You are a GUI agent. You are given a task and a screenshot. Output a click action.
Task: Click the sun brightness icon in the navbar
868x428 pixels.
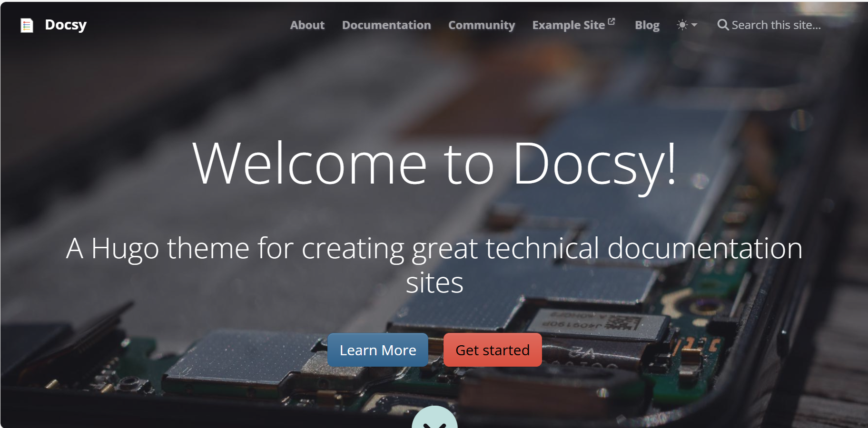[682, 24]
